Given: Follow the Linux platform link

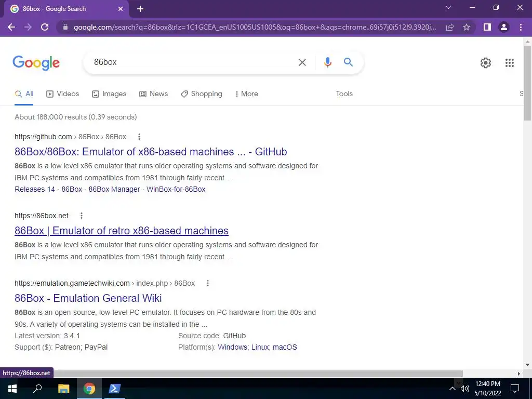Looking at the screenshot, I should click(260, 348).
